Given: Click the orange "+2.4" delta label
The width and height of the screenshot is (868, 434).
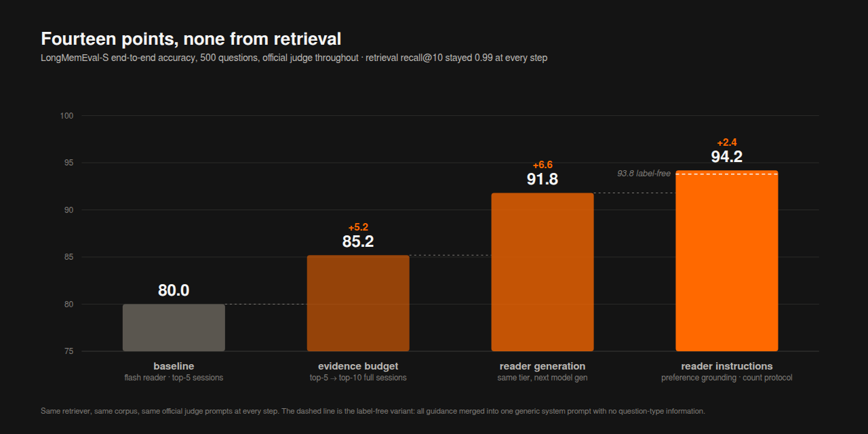Looking at the screenshot, I should 727,142.
